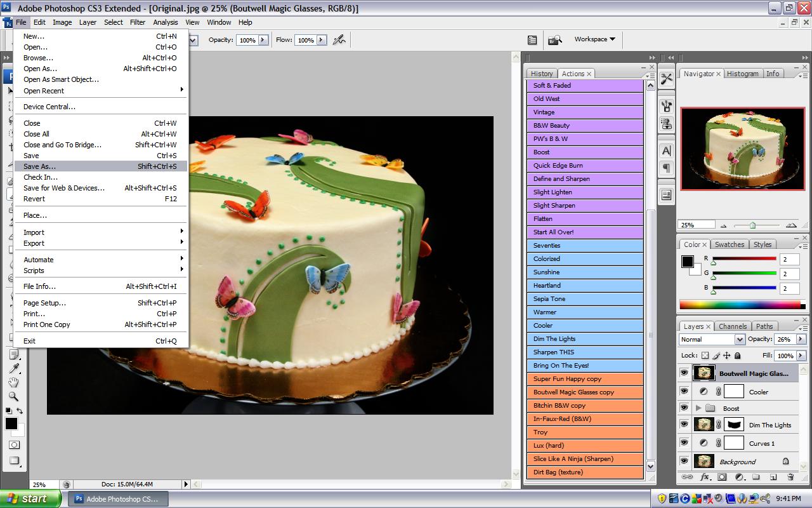The image size is (812, 508).
Task: Toggle the palettes icon next to Bridge
Action: point(532,40)
